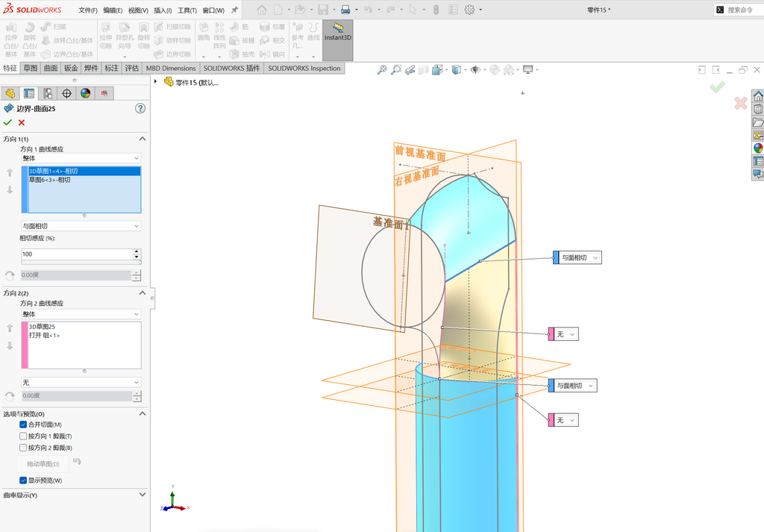Viewport: 764px width, 532px height.
Task: Open the 插入(I) menu
Action: coord(163,10)
